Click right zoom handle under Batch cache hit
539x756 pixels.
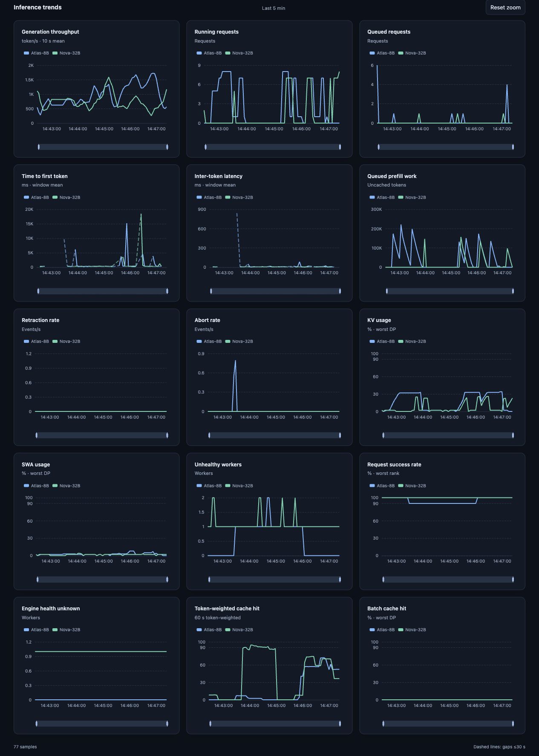click(513, 724)
